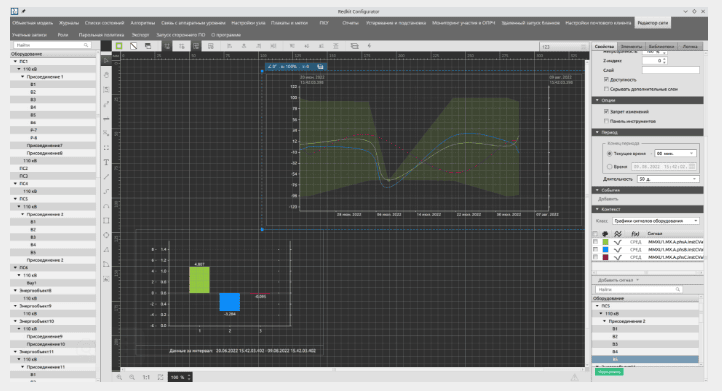The image size is (722, 391).
Task: Click the distribute vertically icon in top toolbar
Action: (x=336, y=46)
